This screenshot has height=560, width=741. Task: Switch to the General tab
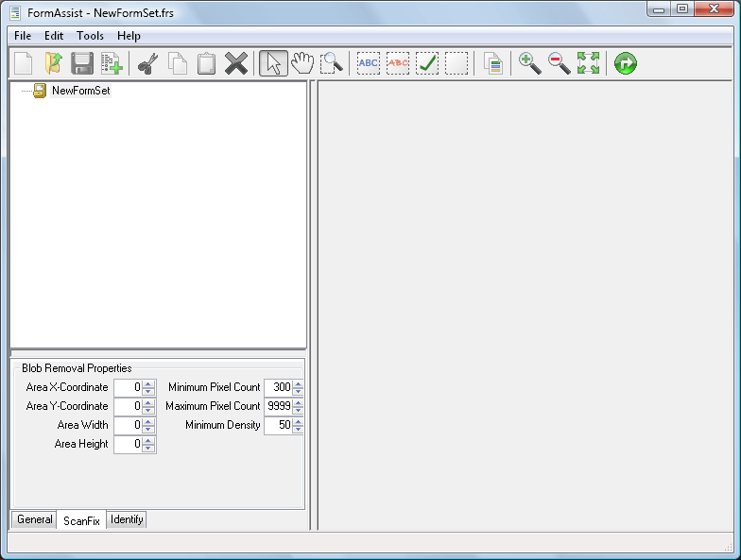pos(34,519)
